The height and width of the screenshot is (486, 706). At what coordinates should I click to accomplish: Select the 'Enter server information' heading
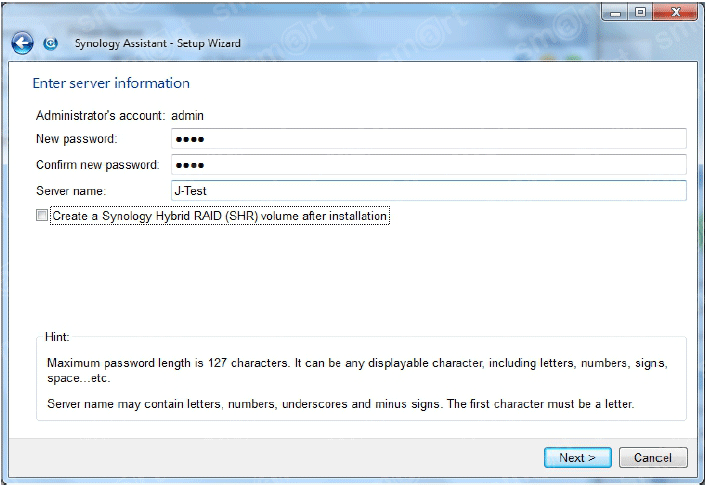point(111,83)
